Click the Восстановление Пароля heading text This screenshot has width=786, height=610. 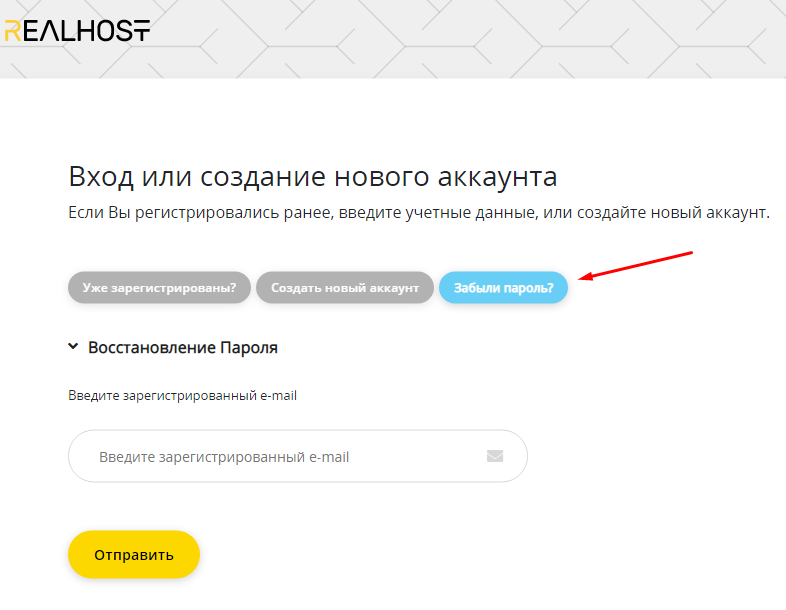tap(183, 347)
